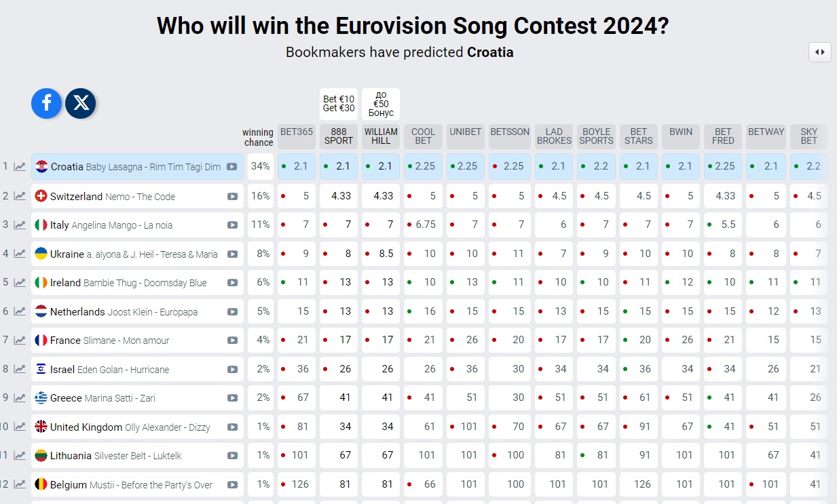The width and height of the screenshot is (837, 504).
Task: Open the BET365 bookmaker column
Action: pyautogui.click(x=296, y=133)
